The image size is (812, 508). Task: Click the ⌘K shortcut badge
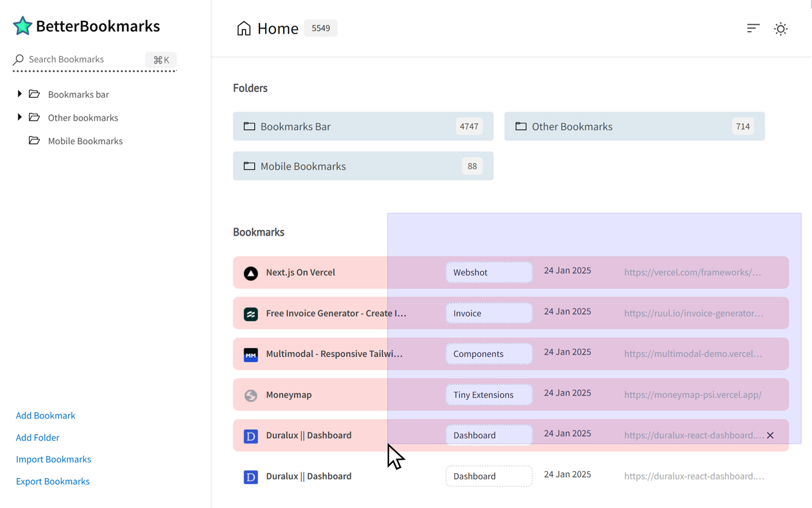pos(161,60)
